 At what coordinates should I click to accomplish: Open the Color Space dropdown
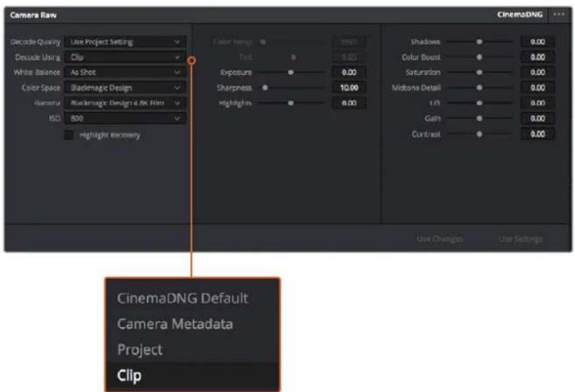pos(125,88)
